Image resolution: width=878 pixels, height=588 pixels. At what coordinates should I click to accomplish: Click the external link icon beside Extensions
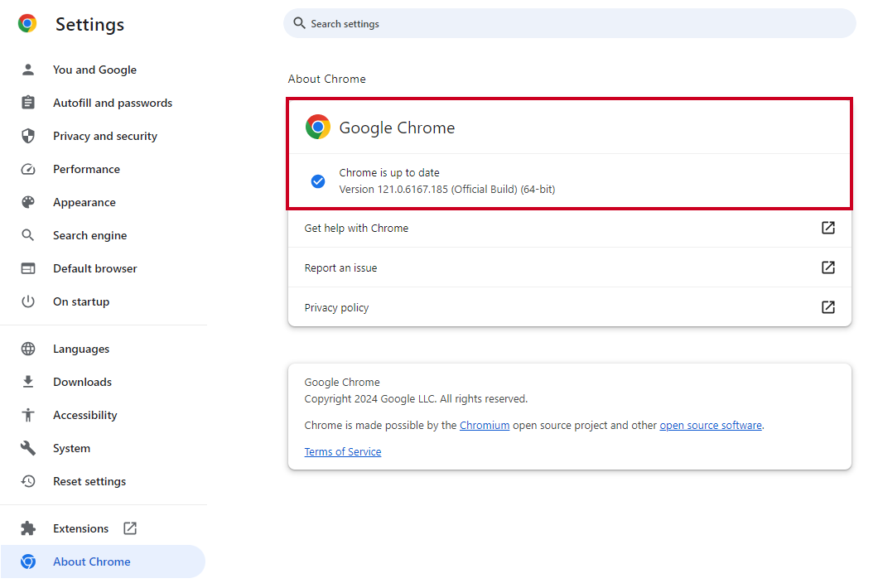click(130, 528)
